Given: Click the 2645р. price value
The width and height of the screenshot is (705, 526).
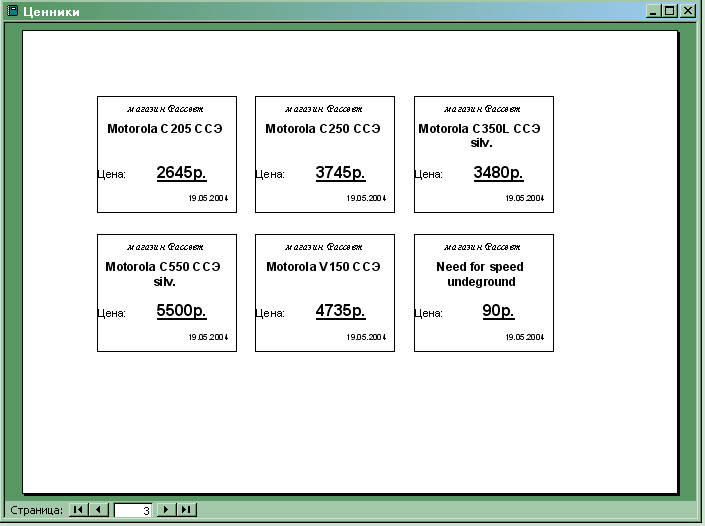Looking at the screenshot, I should [x=181, y=173].
